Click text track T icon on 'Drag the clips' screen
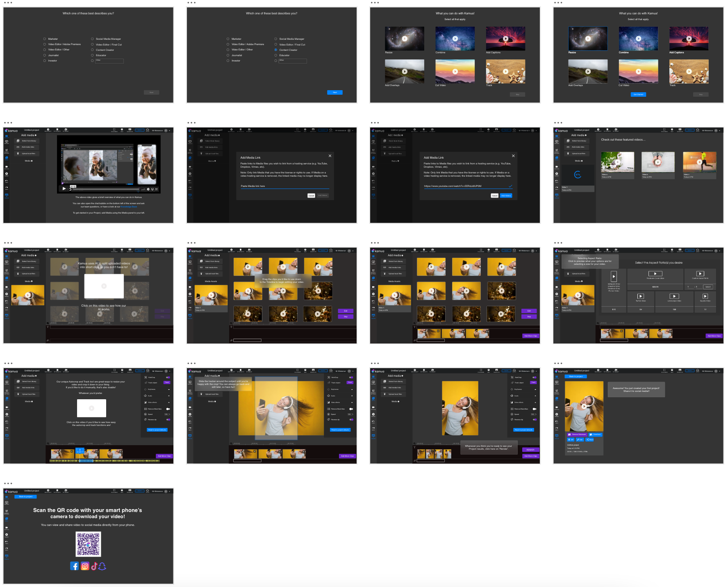728x587 pixels. 232,327
